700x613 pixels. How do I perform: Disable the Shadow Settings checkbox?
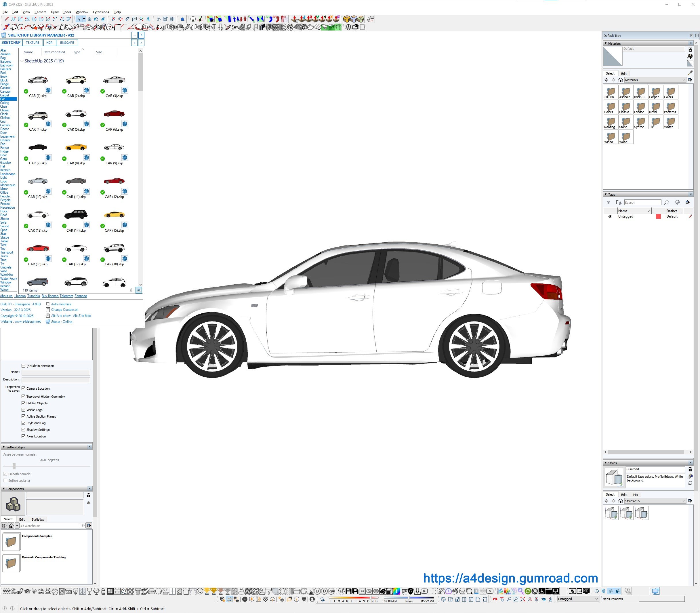tap(24, 430)
